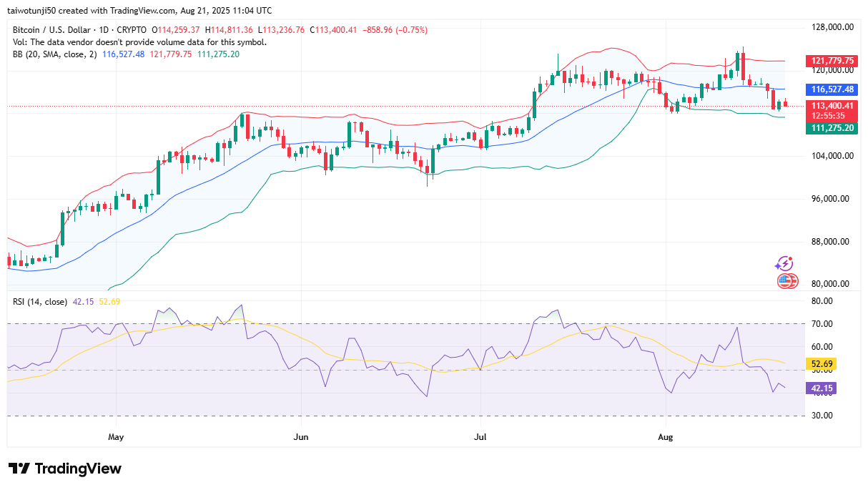This screenshot has height=490, width=868.
Task: Click the 70.00 level on RSI scale
Action: (x=823, y=324)
